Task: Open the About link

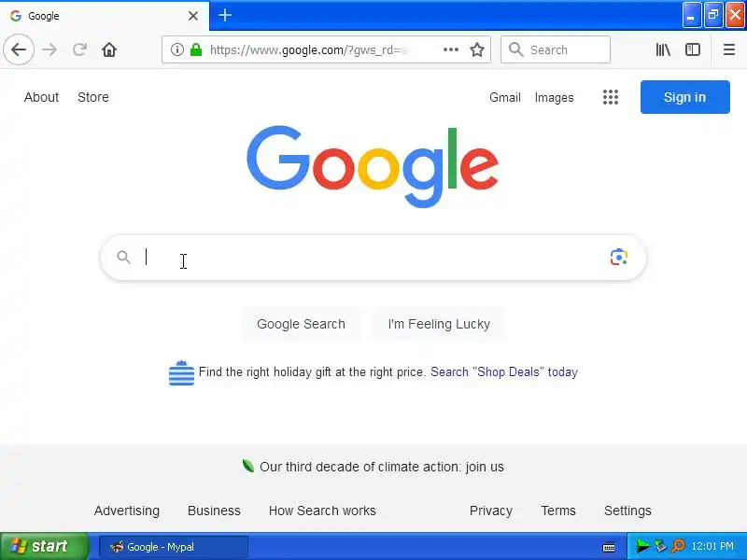Action: click(x=41, y=97)
